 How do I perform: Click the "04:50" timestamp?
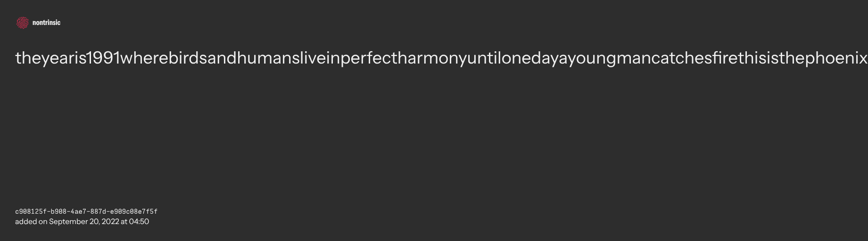click(139, 222)
